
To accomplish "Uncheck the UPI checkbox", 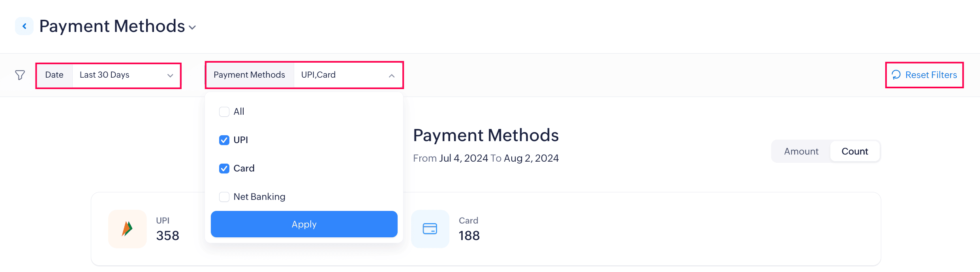I will coord(224,140).
